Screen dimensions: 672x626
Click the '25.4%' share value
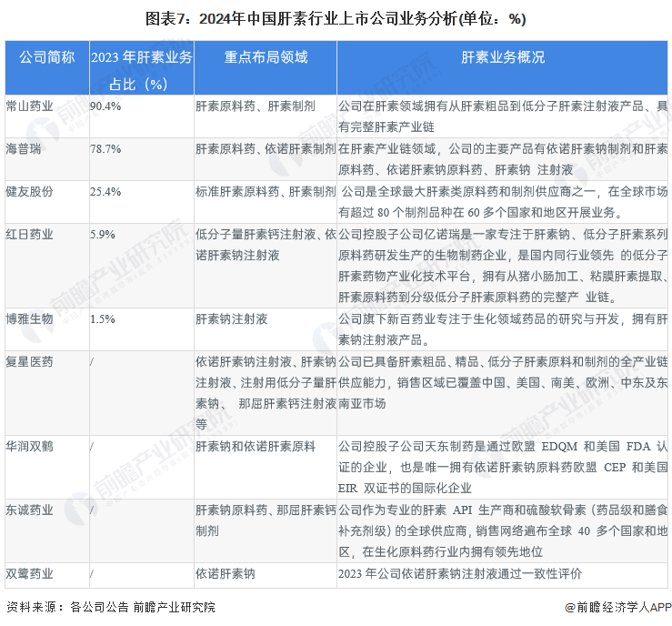[x=105, y=192]
